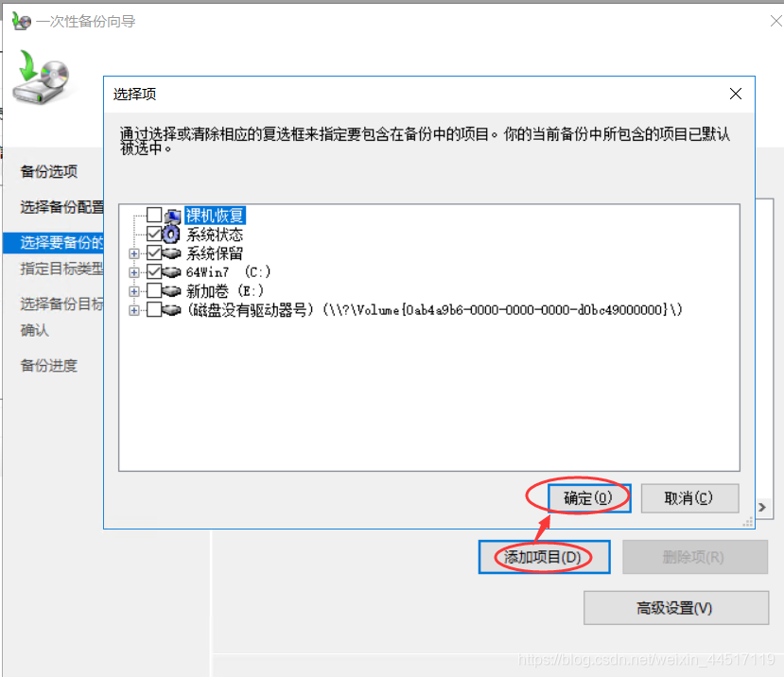Select the \\?\Volume{0ab4a9b6...} item label
Viewport: 784px width, 677px height.
pyautogui.click(x=434, y=310)
